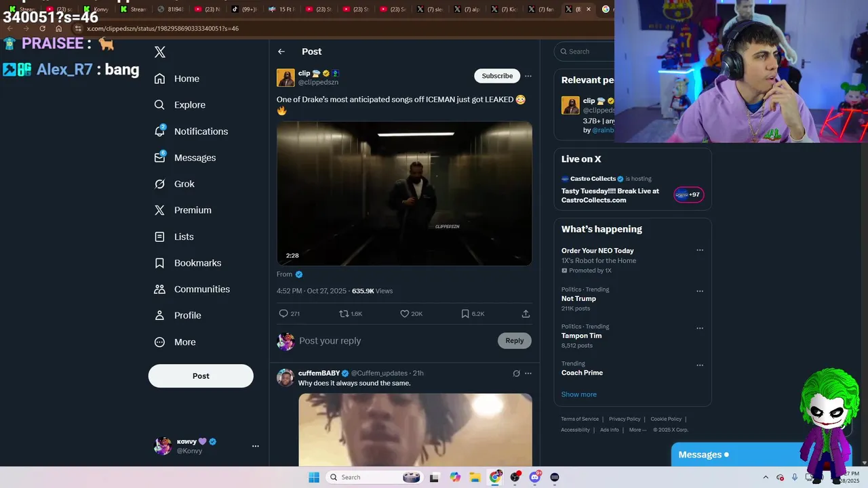868x488 pixels.
Task: Play the leaked song video
Action: coord(404,193)
